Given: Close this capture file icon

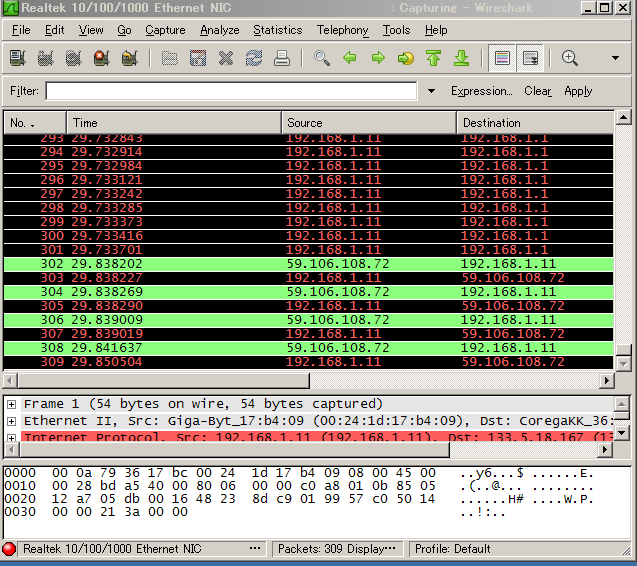Looking at the screenshot, I should point(226,58).
